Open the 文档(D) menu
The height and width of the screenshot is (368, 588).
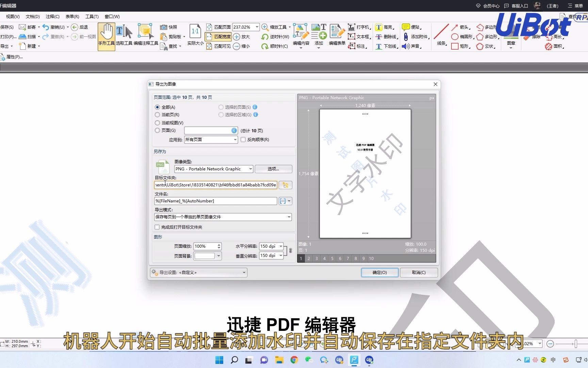coord(33,16)
